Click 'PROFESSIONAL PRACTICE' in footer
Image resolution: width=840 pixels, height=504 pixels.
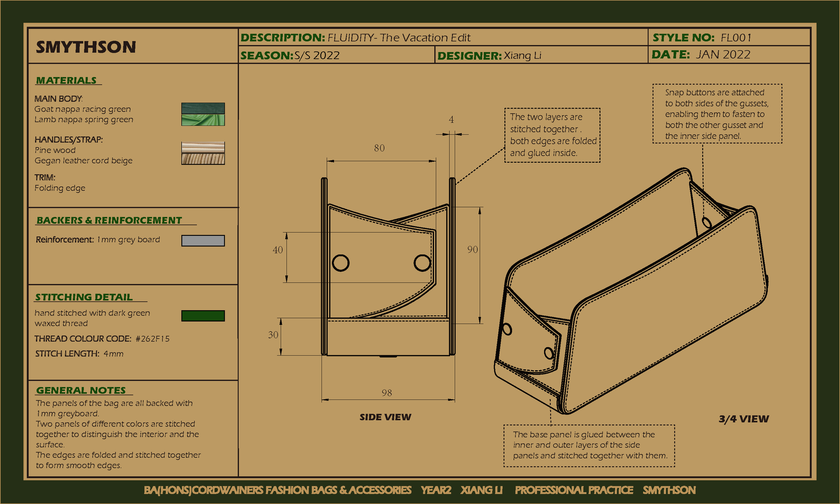point(574,490)
